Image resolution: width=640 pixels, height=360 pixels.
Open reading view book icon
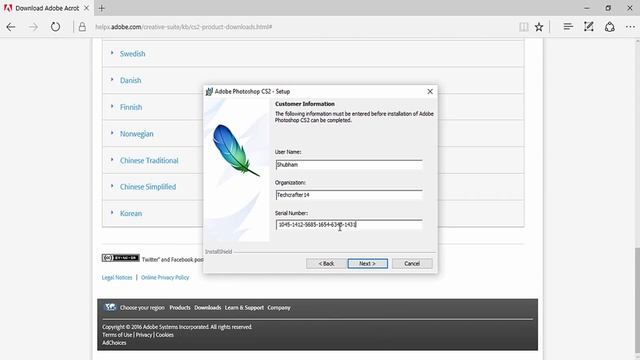[x=523, y=27]
